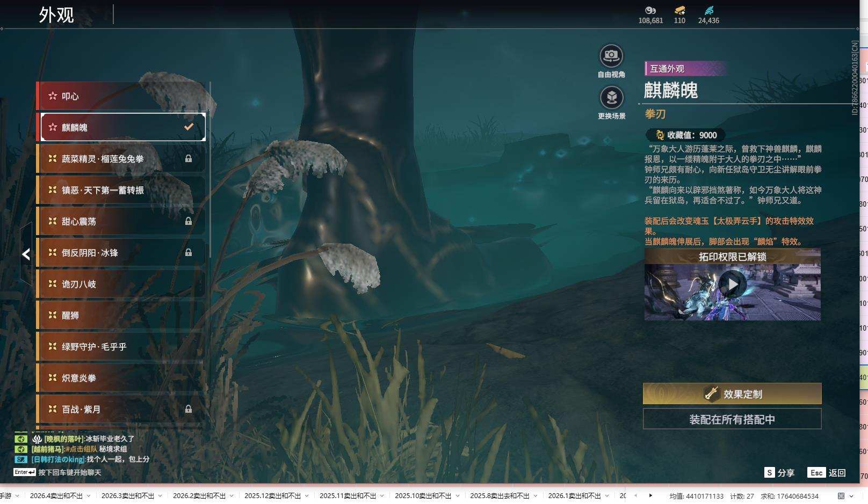868x504 pixels.
Task: Switch to 2026.4卖出和不出 sheet tab
Action: pos(56,496)
